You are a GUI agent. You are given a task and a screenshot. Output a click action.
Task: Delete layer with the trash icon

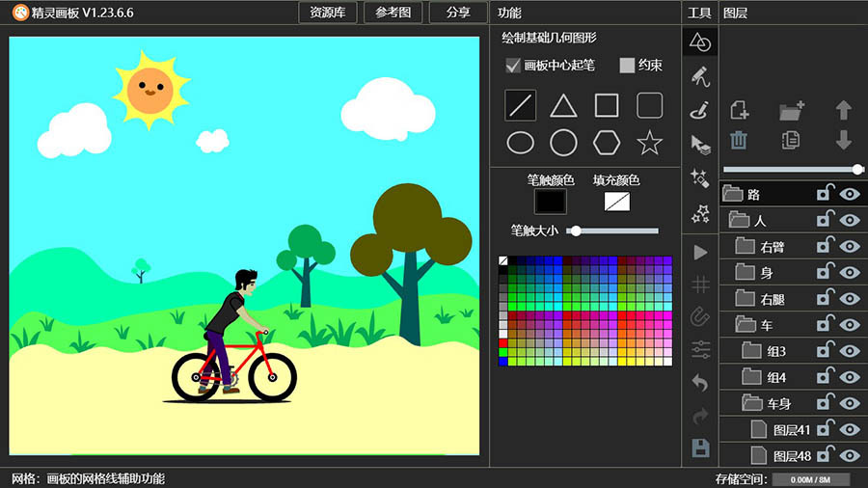click(x=739, y=141)
